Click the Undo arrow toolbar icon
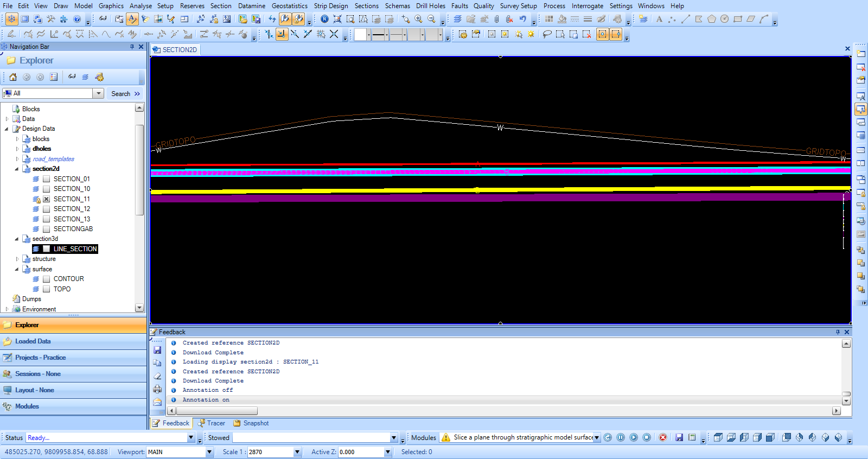Image resolution: width=868 pixels, height=459 pixels. [522, 19]
